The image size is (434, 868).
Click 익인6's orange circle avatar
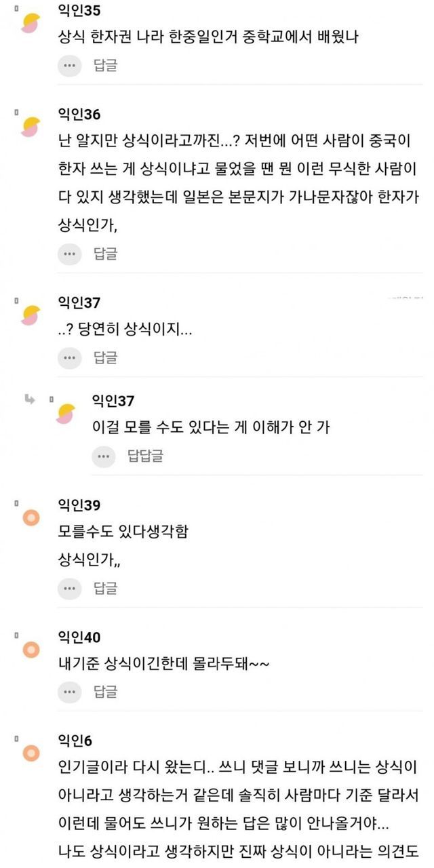click(x=31, y=752)
